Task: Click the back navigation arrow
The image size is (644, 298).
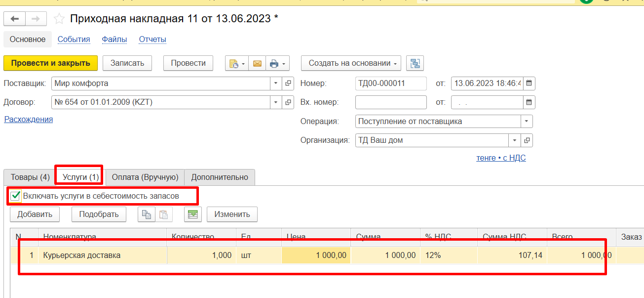Action: tap(15, 19)
